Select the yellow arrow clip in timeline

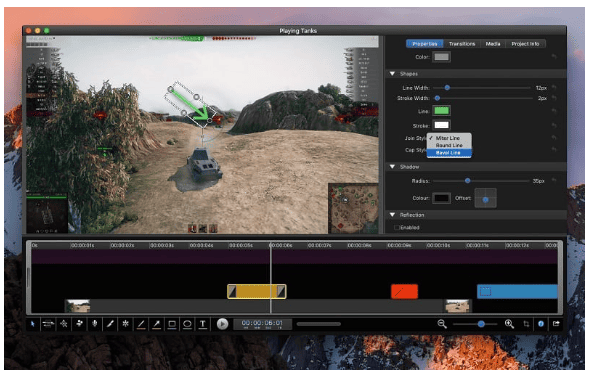pos(257,291)
